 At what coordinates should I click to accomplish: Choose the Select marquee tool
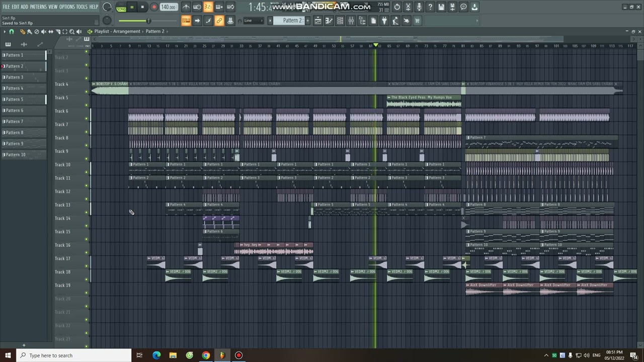[x=65, y=31]
